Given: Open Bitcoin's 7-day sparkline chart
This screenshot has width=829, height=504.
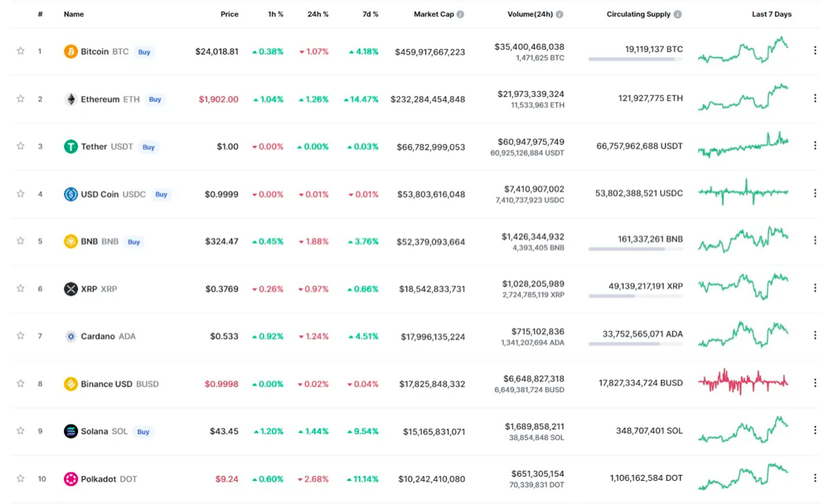Looking at the screenshot, I should click(x=744, y=51).
